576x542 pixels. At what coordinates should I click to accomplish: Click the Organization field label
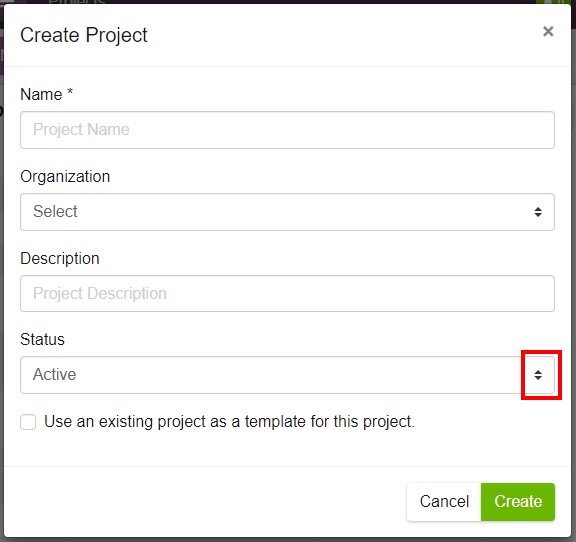(65, 177)
